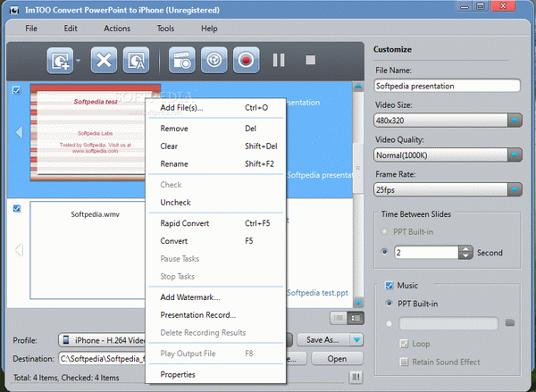Uncheck the Music checkbox
The height and width of the screenshot is (392, 536).
pos(389,286)
